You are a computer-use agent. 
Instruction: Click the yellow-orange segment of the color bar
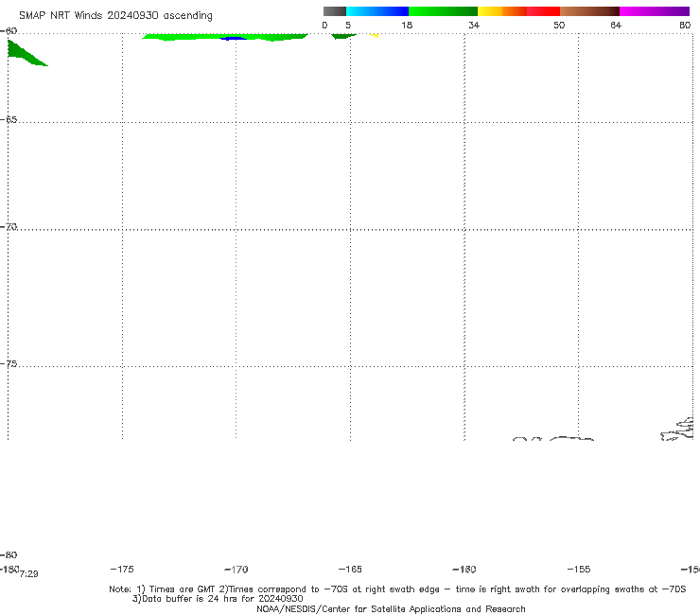pyautogui.click(x=502, y=11)
